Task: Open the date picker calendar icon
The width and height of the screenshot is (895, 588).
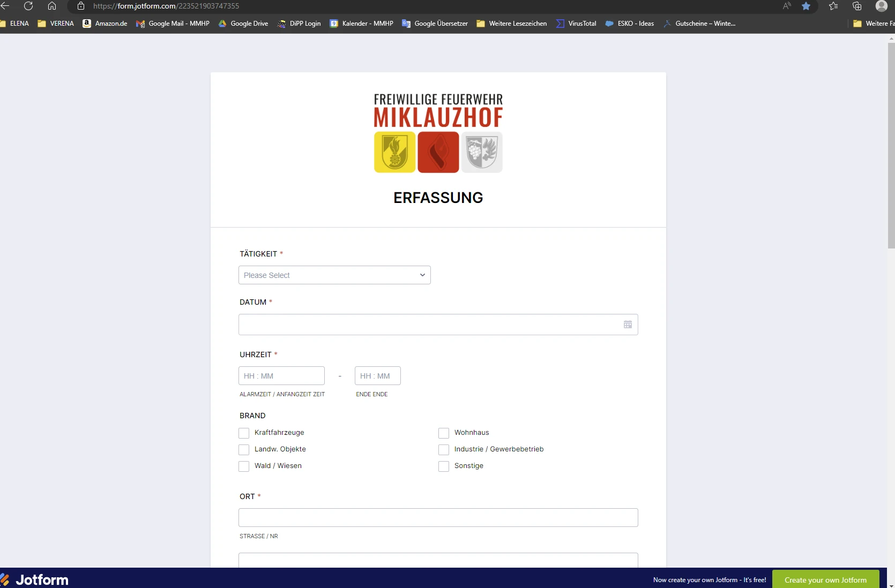Action: click(627, 325)
